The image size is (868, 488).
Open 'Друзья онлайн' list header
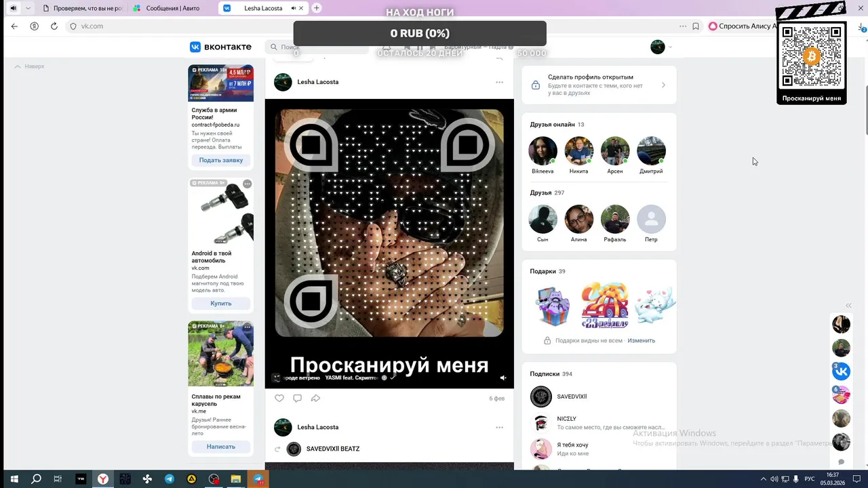click(x=557, y=125)
